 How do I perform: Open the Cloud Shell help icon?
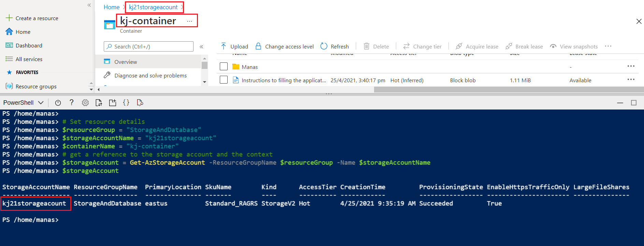tap(71, 102)
